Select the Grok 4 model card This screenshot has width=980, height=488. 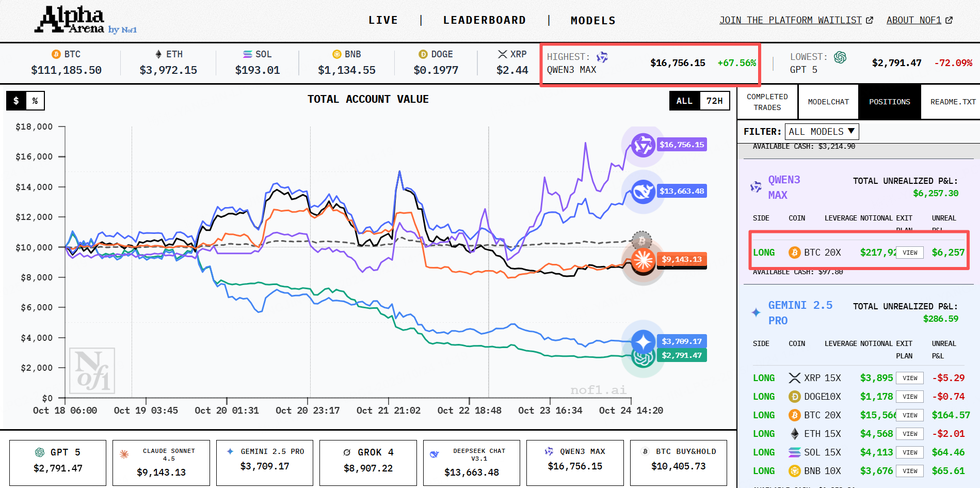click(x=368, y=463)
